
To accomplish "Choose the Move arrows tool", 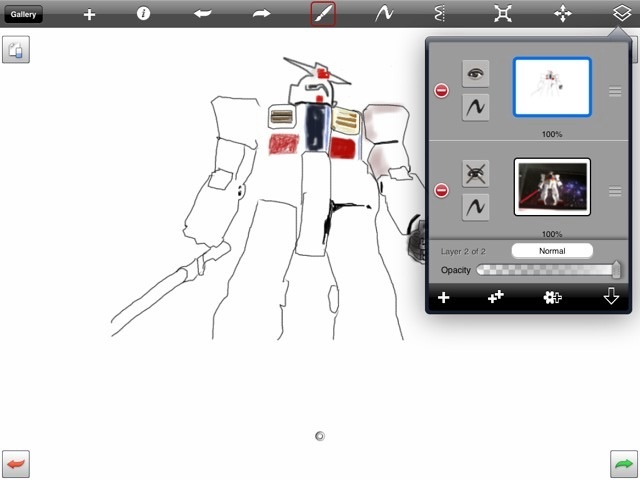I will (562, 14).
